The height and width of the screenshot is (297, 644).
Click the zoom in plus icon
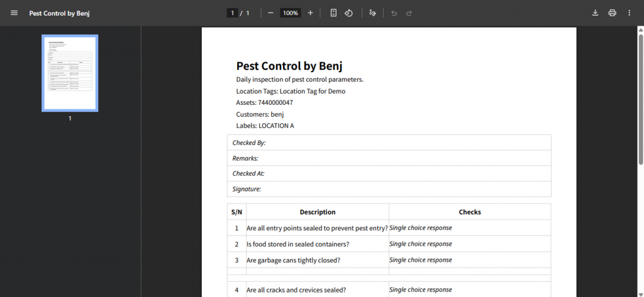tap(310, 13)
